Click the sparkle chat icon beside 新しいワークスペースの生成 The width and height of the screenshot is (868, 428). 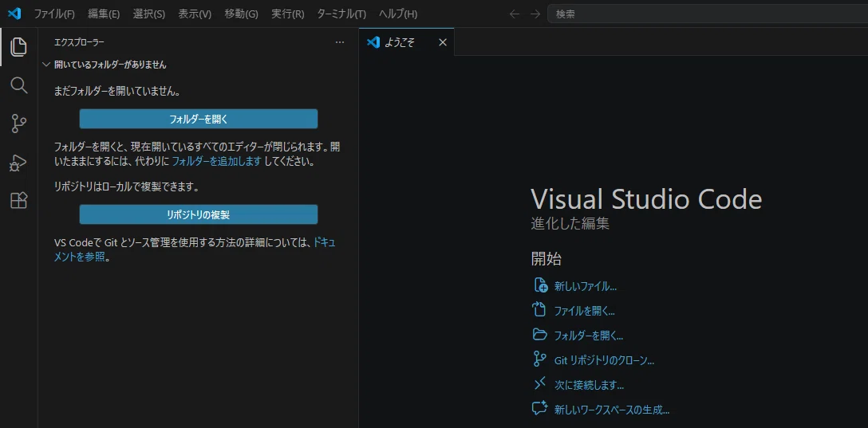click(x=540, y=409)
